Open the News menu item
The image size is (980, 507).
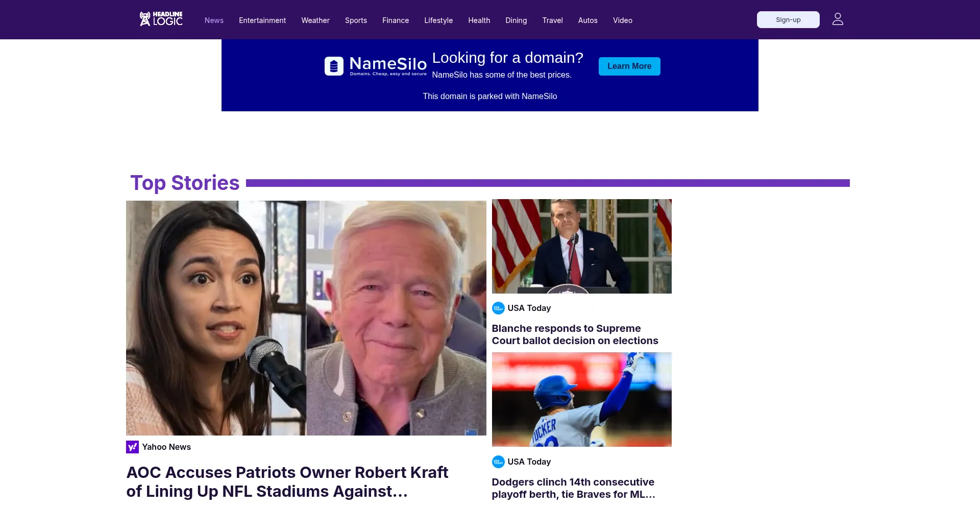(x=214, y=20)
